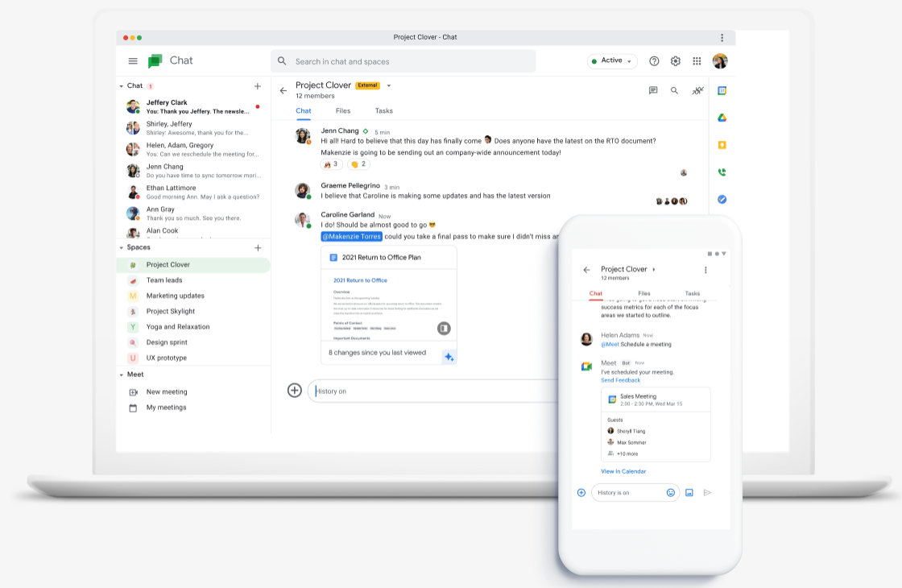The image size is (902, 588).
Task: Search within the Project Clover space
Action: tap(675, 91)
